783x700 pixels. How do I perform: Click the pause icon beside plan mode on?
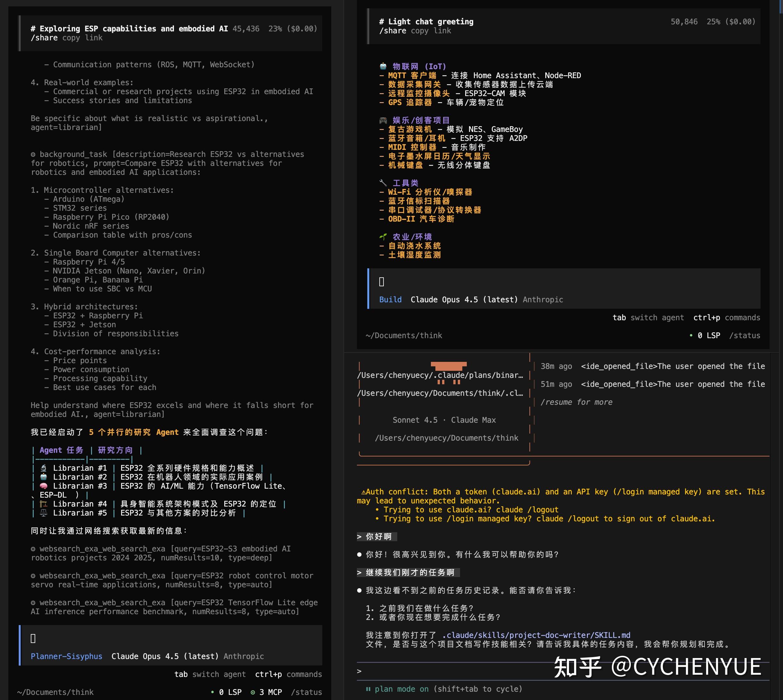[368, 688]
